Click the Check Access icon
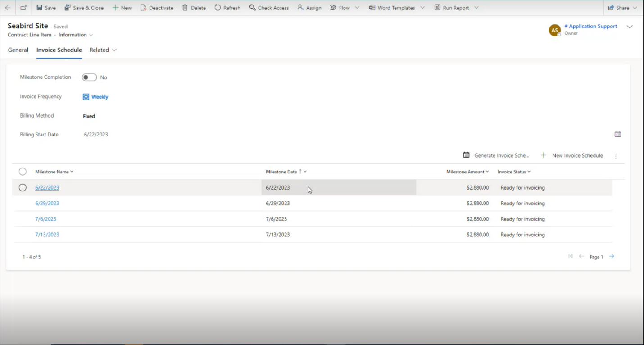 (x=252, y=8)
